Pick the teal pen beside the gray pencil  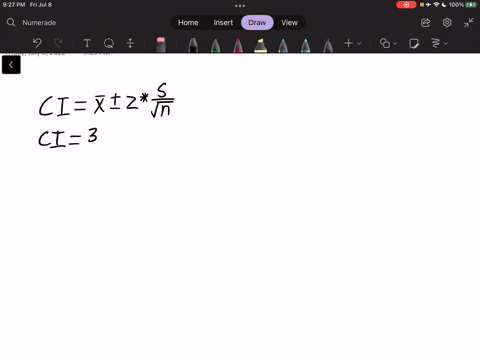pos(305,45)
